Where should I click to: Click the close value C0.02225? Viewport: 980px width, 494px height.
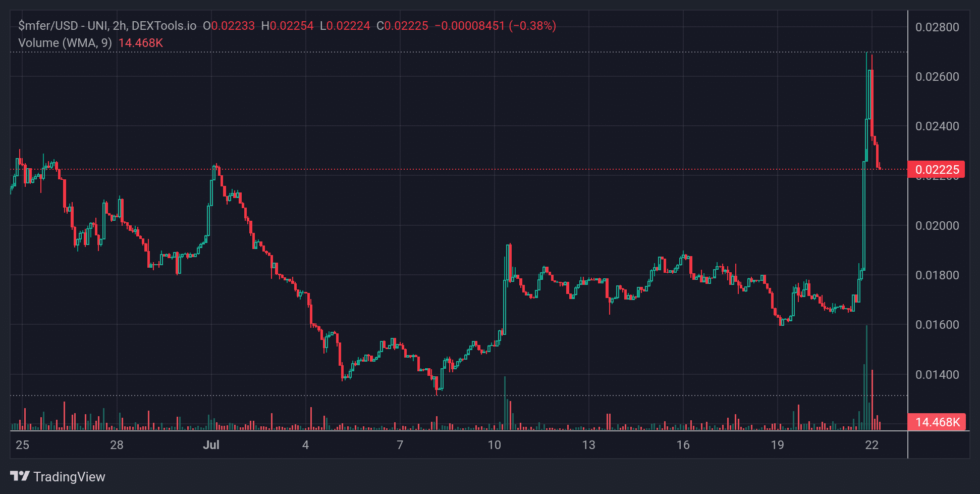(x=402, y=26)
